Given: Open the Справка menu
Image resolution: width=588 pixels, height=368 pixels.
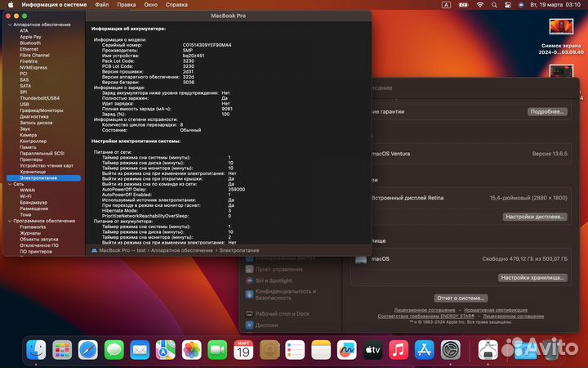Looking at the screenshot, I should click(x=176, y=5).
